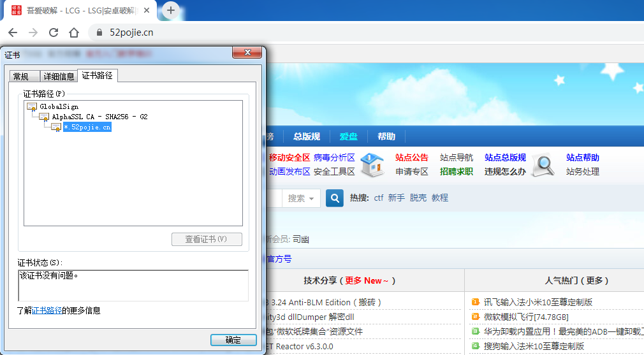Select AlphaSSL CA - SHA256 - G2 certificate
This screenshot has height=355, width=644.
(99, 117)
